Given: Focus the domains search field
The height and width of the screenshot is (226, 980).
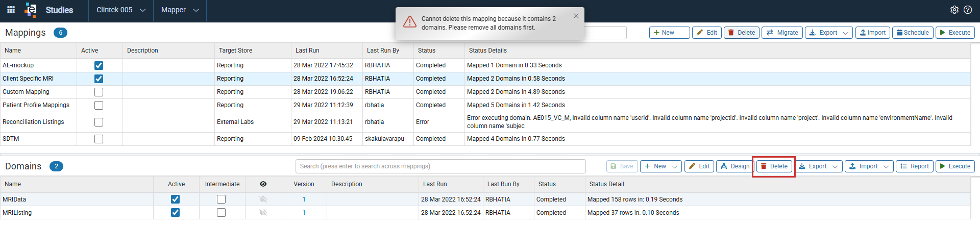Looking at the screenshot, I should [440, 166].
